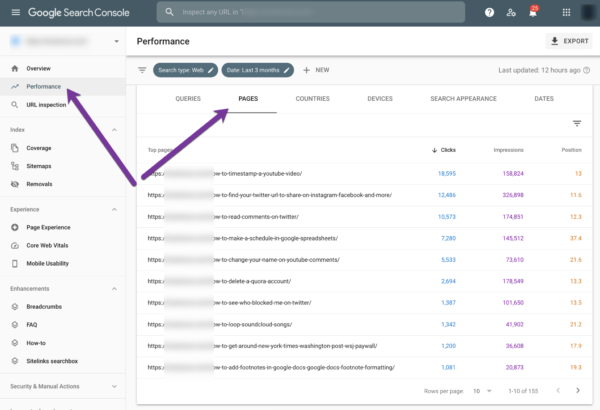The image size is (600, 410).
Task: Open the how-to-timestamp-a-youtube-video page row
Action: (x=365, y=173)
